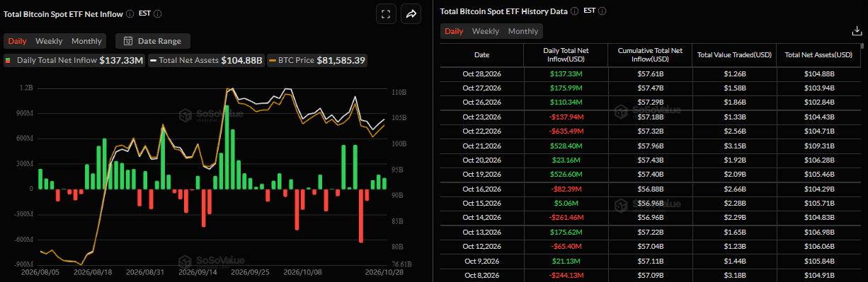868x282 pixels.
Task: Select the $175.99M inflow value
Action: [x=566, y=88]
